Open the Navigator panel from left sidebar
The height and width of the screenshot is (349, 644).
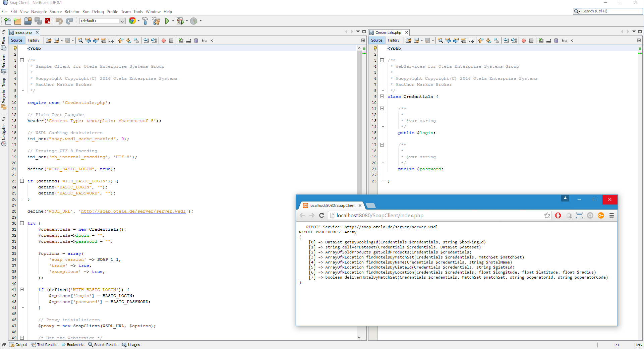pyautogui.click(x=4, y=131)
